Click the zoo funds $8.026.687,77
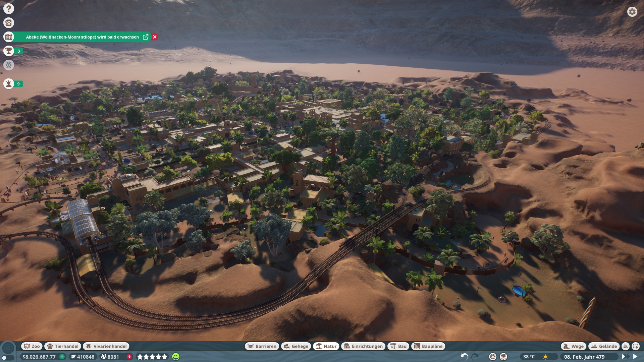Viewport: 644px width, 362px height. [39, 357]
